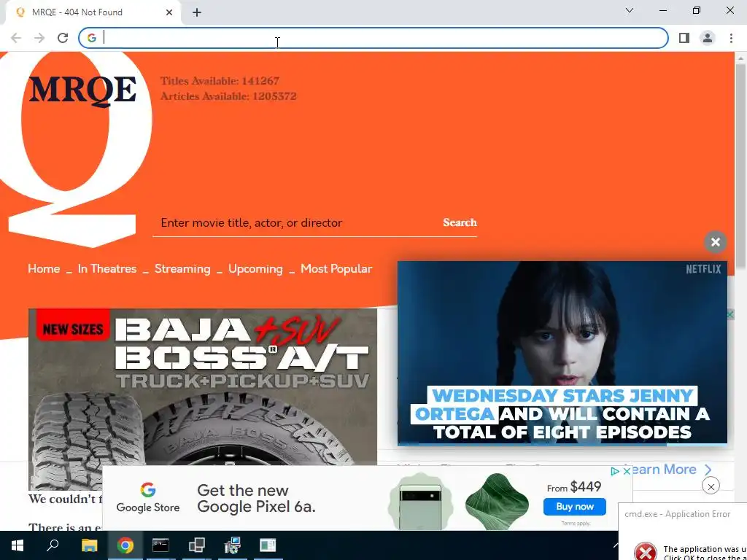Open the Command Prompt taskbar icon
Image resolution: width=747 pixels, height=560 pixels.
tap(160, 545)
